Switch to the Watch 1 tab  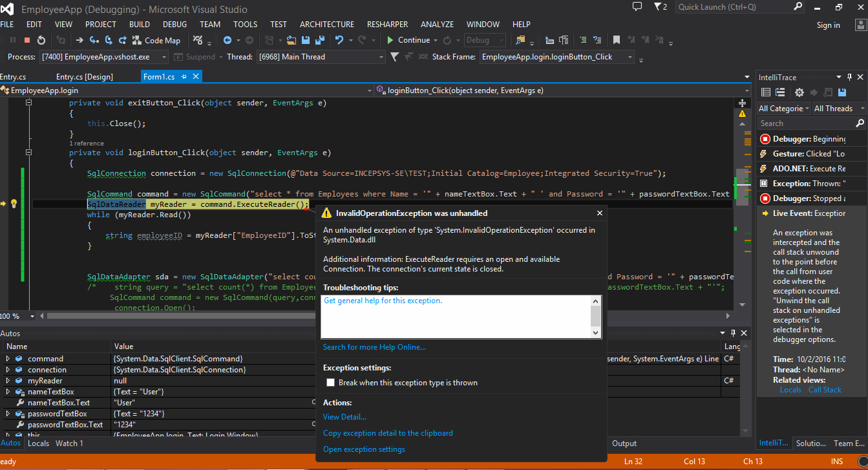(69, 443)
